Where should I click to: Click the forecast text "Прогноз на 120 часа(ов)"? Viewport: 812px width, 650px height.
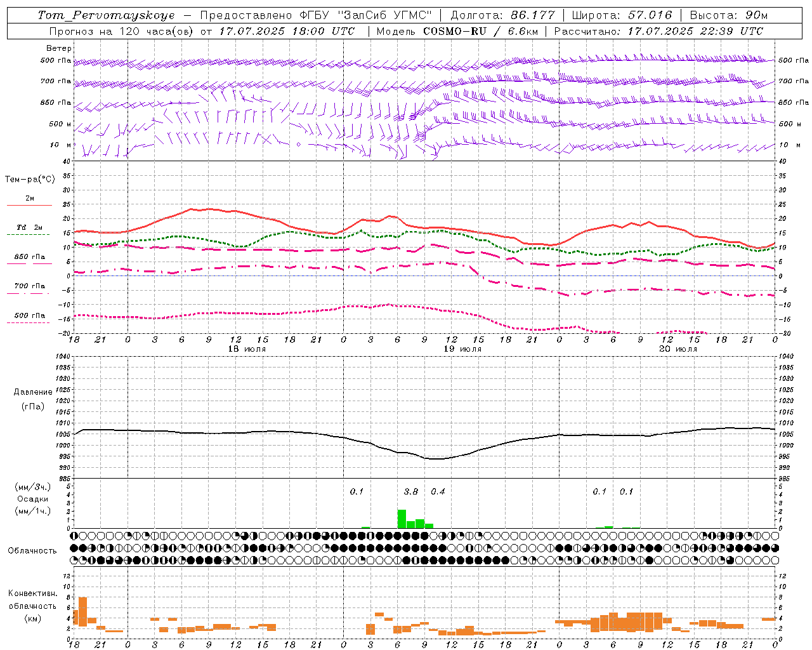[122, 31]
